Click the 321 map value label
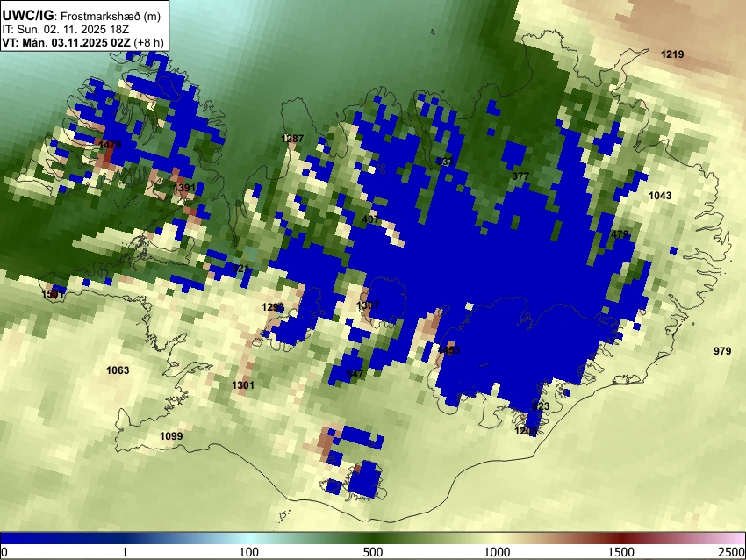This screenshot has width=746, height=560. click(x=240, y=269)
